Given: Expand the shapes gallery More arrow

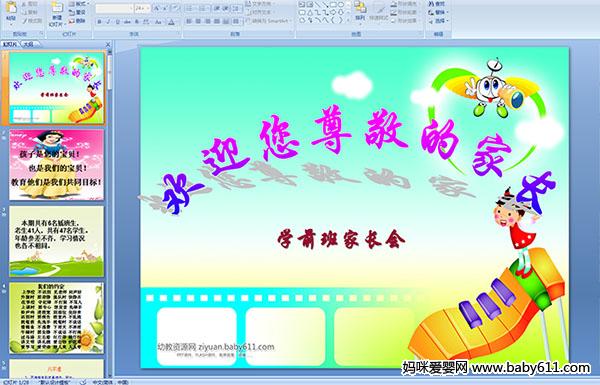Looking at the screenshot, I should [x=348, y=20].
